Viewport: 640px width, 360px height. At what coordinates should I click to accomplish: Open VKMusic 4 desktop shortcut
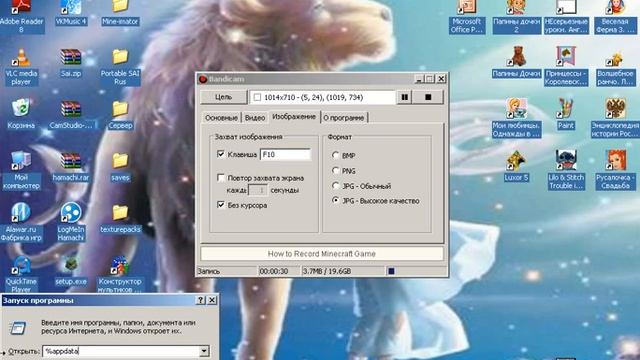point(71,8)
